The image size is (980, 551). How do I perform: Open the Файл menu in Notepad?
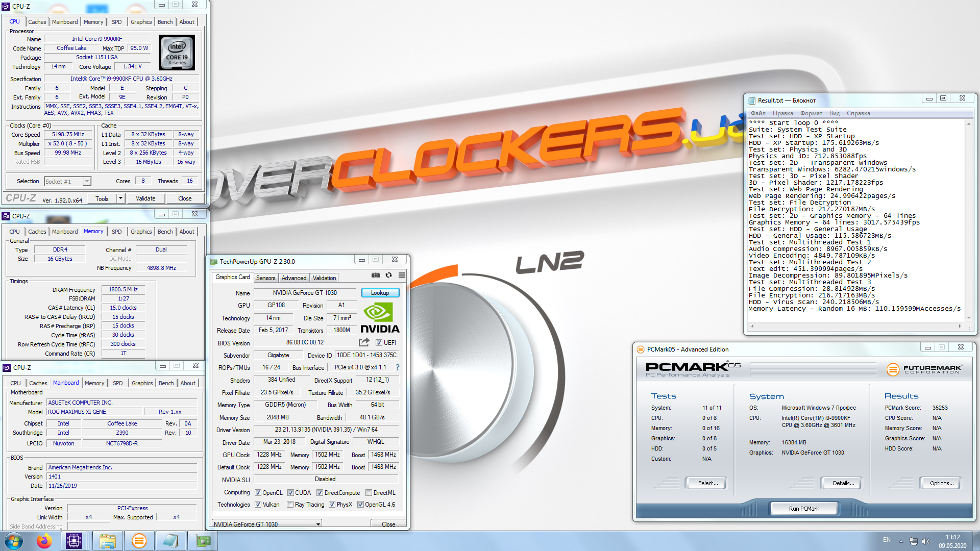point(758,113)
